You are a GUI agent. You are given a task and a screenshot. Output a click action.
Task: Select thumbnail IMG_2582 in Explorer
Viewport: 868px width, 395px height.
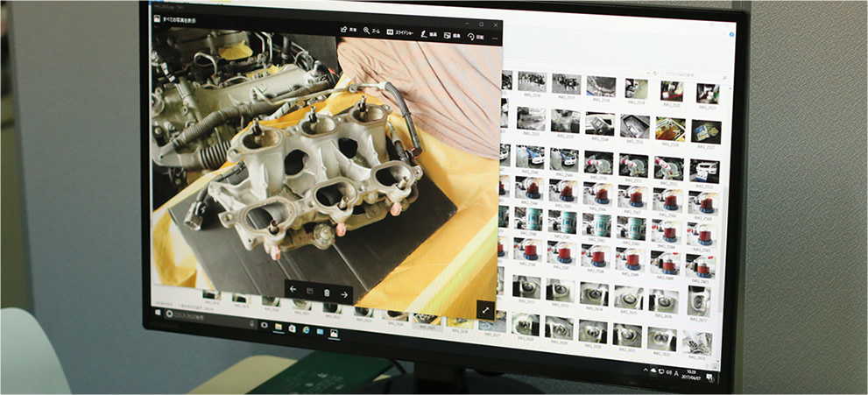pos(596,225)
